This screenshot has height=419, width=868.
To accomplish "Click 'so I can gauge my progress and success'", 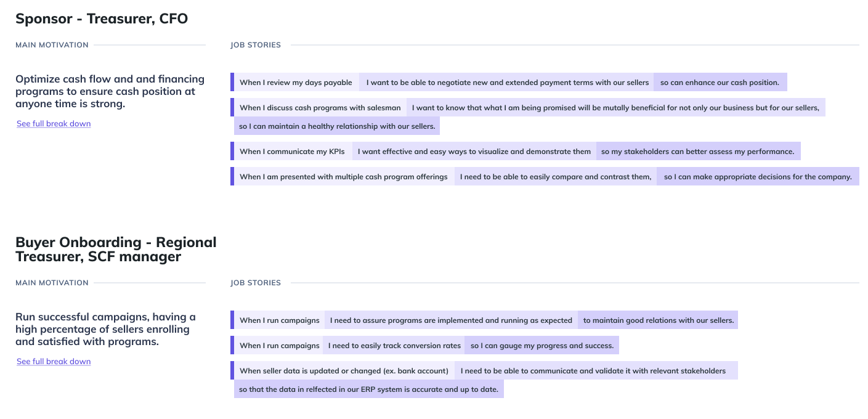I will (x=542, y=346).
